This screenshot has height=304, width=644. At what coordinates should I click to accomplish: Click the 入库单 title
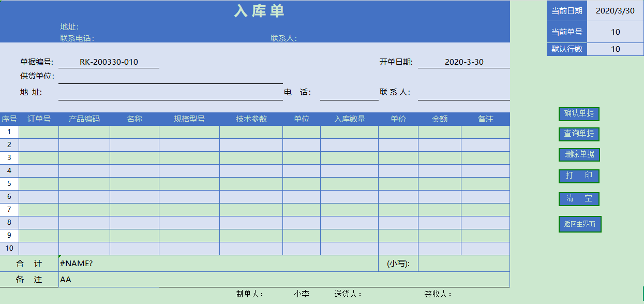pyautogui.click(x=260, y=11)
